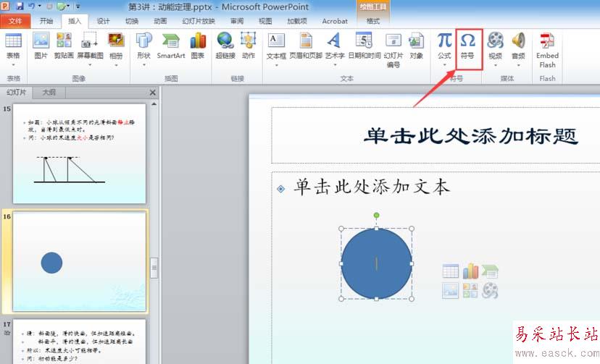Insert a SmartArt graphic
The height and width of the screenshot is (364, 600).
(x=171, y=46)
